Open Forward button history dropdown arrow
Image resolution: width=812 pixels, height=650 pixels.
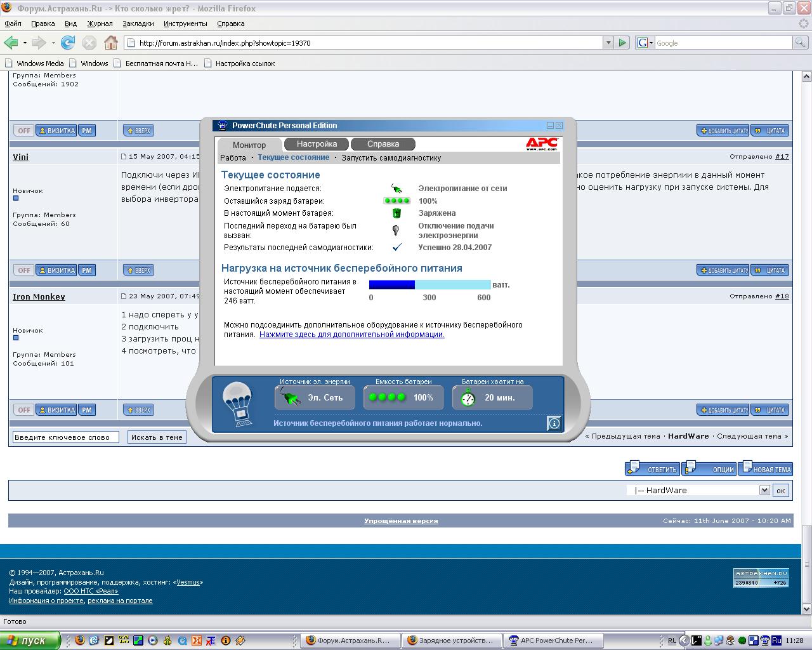point(53,43)
